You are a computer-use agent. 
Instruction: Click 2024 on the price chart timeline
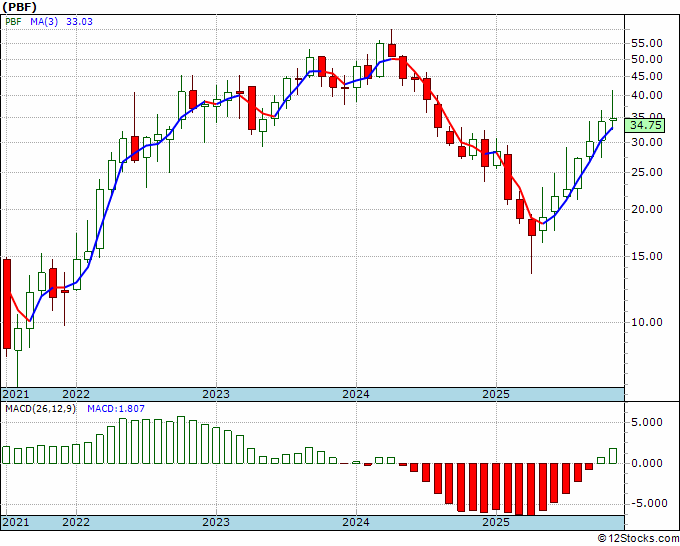point(356,394)
